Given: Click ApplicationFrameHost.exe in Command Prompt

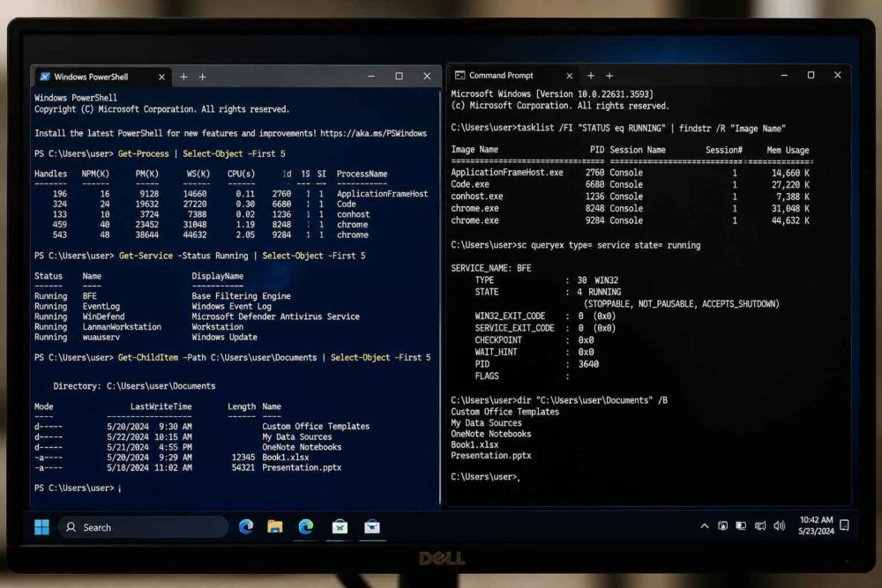Looking at the screenshot, I should click(507, 173).
